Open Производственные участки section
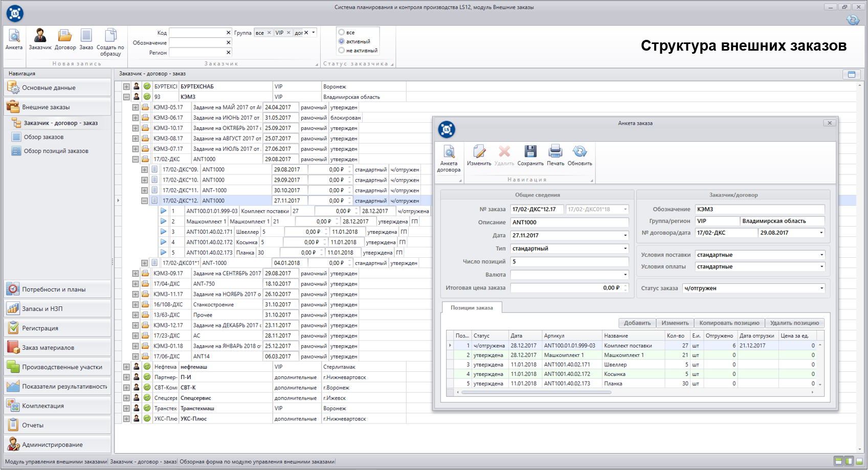This screenshot has width=868, height=470. [x=57, y=367]
